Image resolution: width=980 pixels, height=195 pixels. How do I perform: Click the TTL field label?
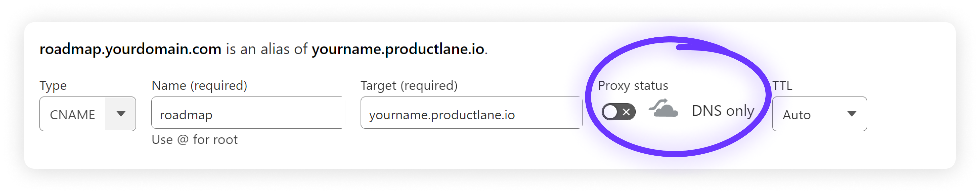pyautogui.click(x=782, y=86)
